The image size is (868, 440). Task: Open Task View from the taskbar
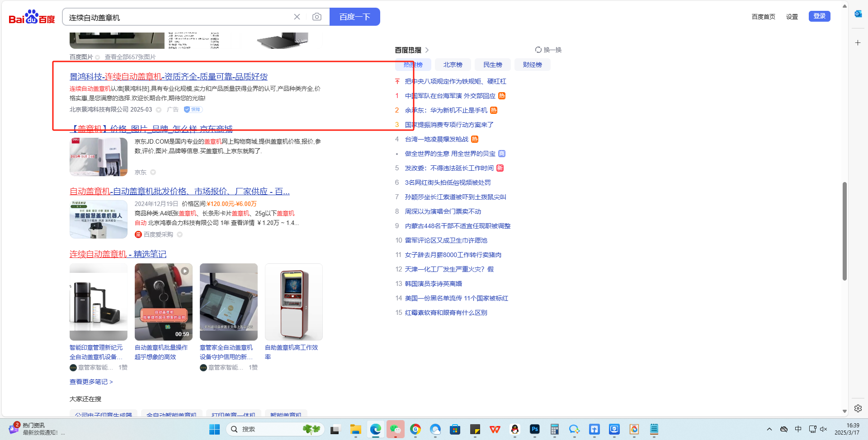tap(335, 429)
